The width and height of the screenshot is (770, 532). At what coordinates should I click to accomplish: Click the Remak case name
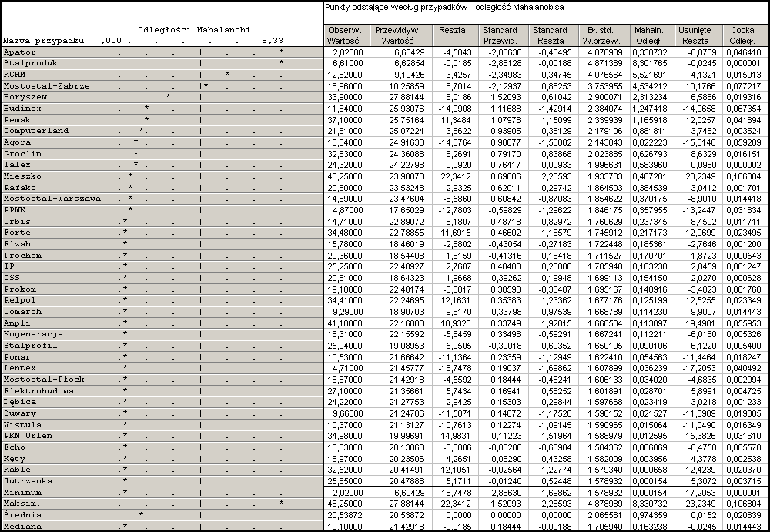[x=17, y=120]
